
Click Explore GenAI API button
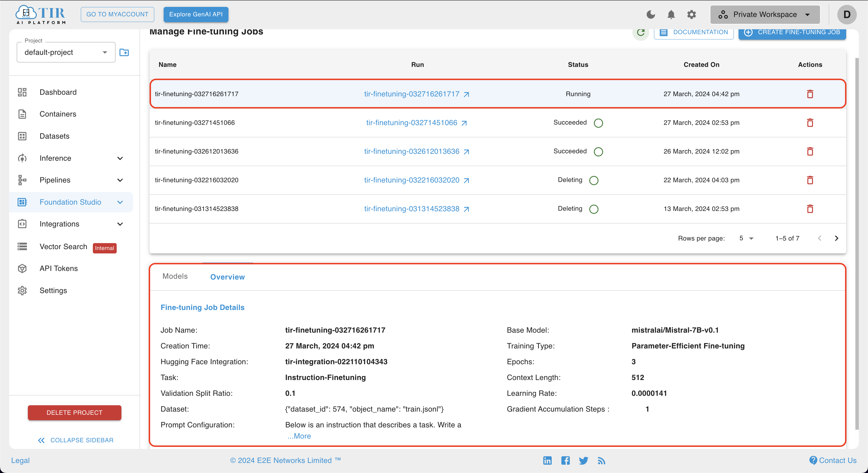[x=196, y=14]
